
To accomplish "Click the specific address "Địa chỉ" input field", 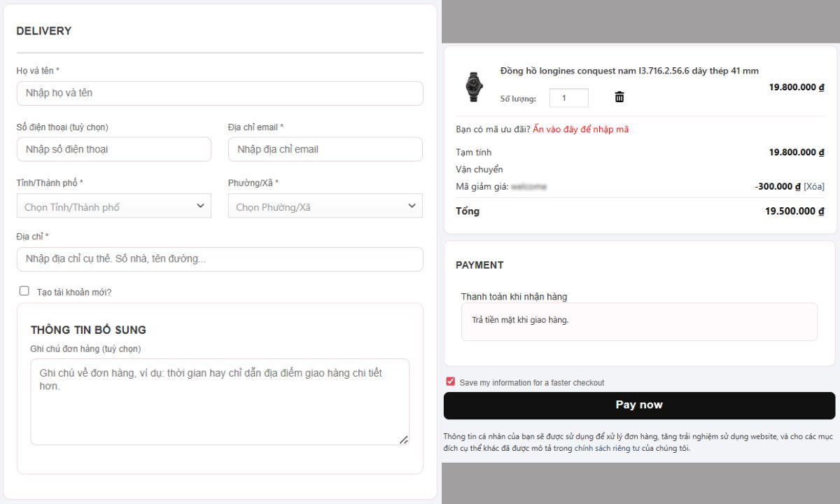I will click(220, 259).
